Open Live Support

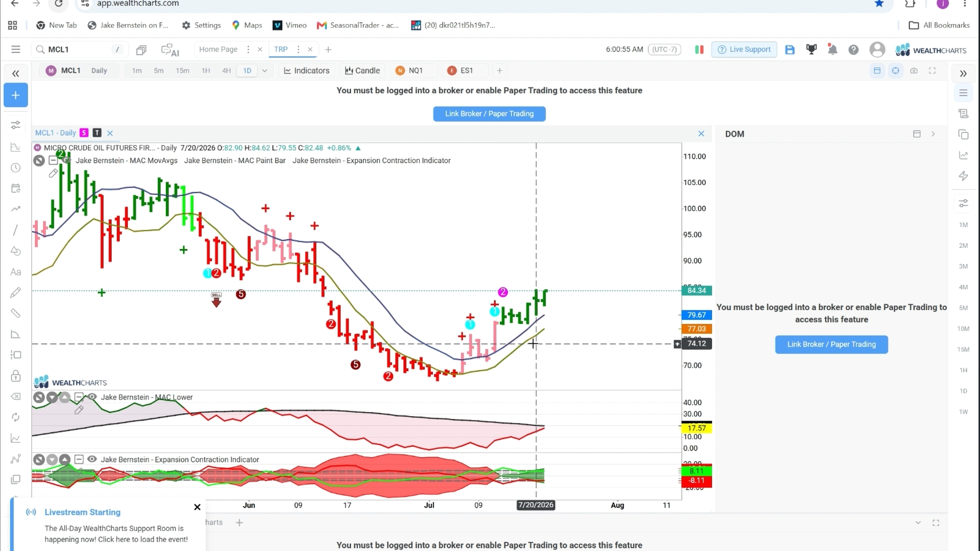tap(744, 49)
